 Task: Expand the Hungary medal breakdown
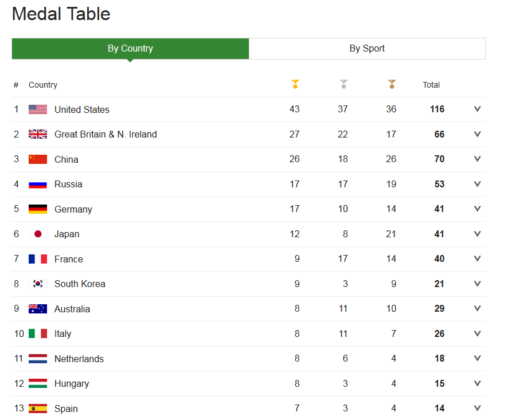coord(478,383)
